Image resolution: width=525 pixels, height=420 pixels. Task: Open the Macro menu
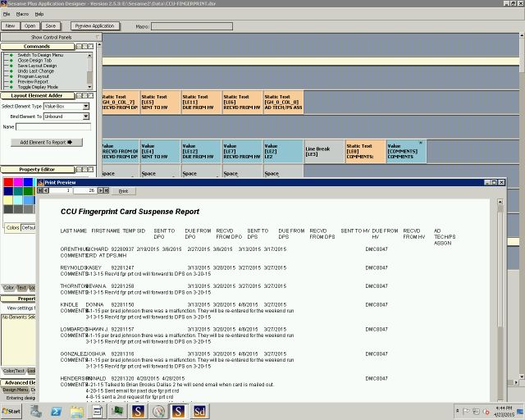tap(22, 14)
